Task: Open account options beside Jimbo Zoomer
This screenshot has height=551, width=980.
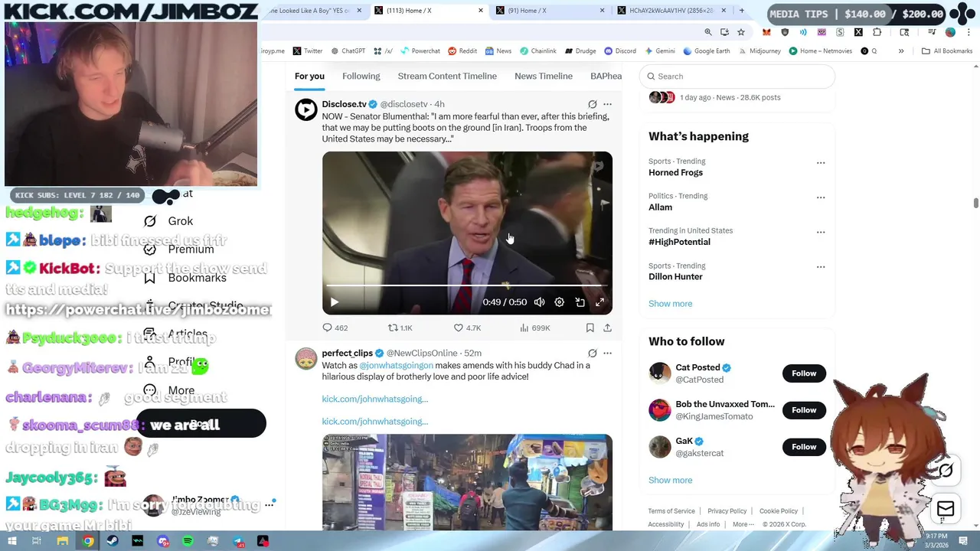Action: pyautogui.click(x=269, y=505)
